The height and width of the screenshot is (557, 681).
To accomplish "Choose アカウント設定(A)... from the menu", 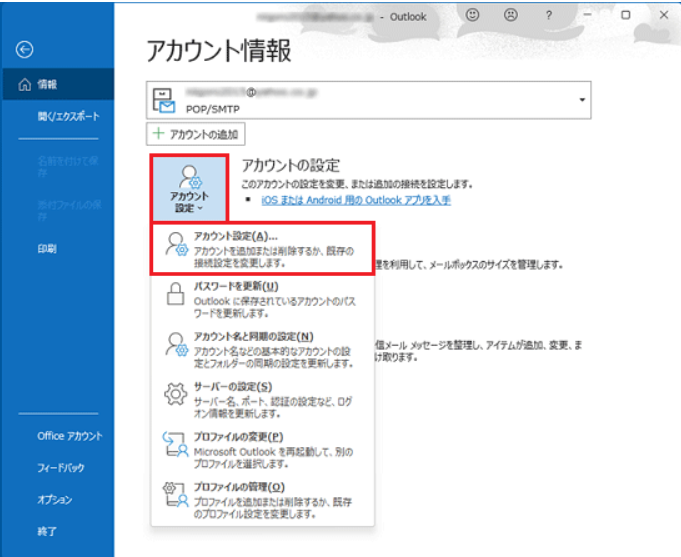I will [x=262, y=249].
